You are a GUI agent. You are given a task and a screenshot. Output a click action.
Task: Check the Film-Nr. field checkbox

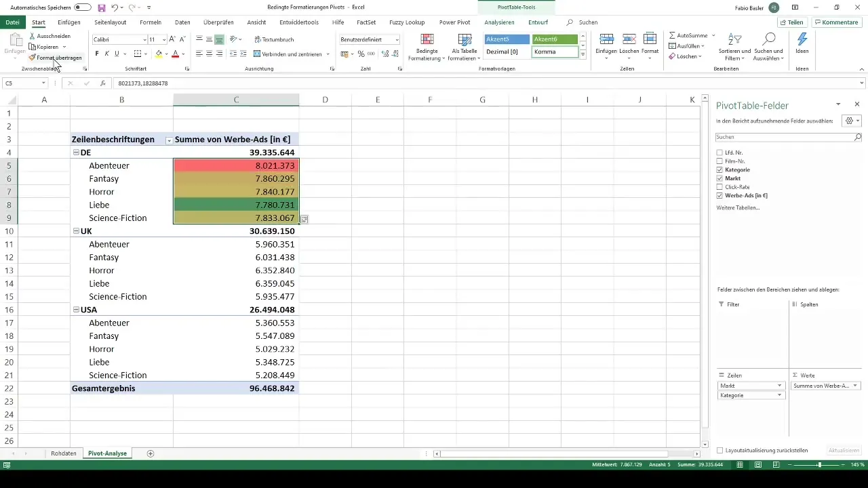coord(719,161)
